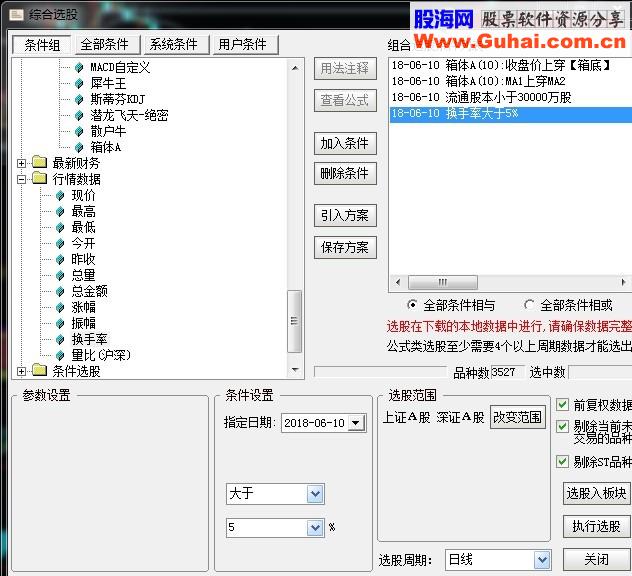The image size is (632, 576).
Task: Click the 斯蒂芬KDJ formula icon
Action: pos(79,99)
